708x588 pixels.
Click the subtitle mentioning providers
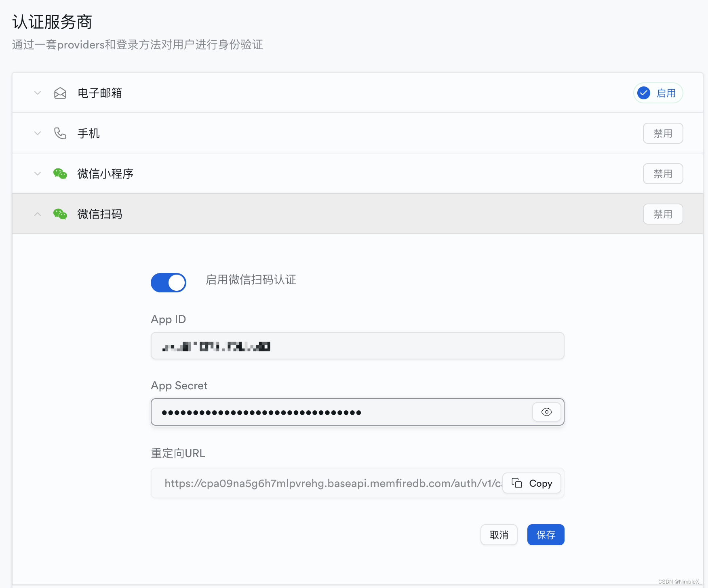tap(137, 44)
